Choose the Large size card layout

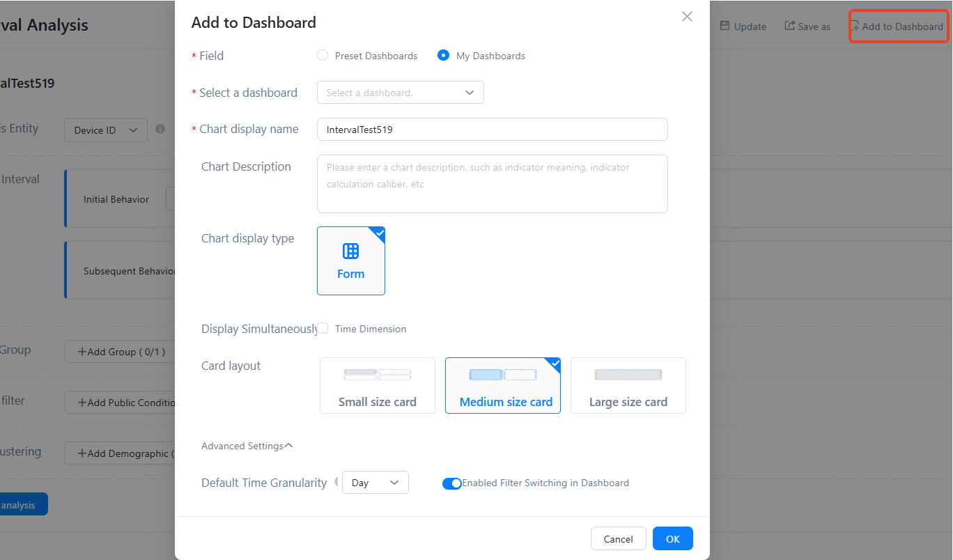pos(628,386)
